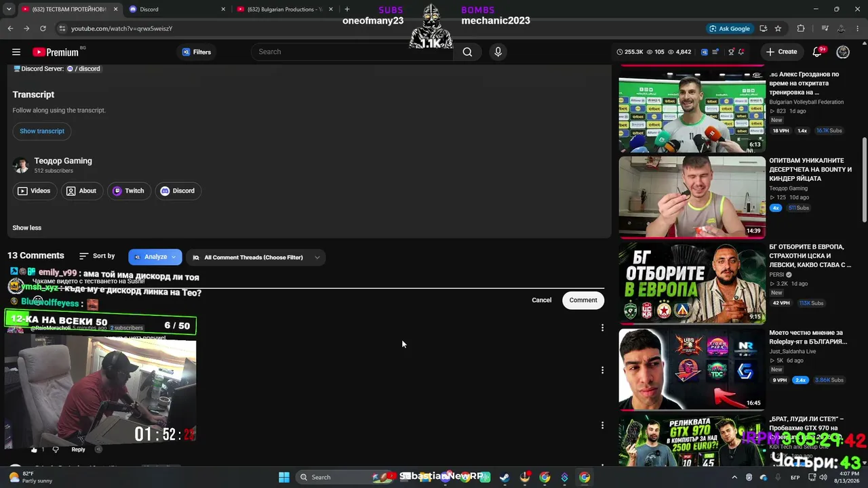The image size is (868, 488).
Task: Click the vidIQ trophy icon
Action: pyautogui.click(x=731, y=52)
